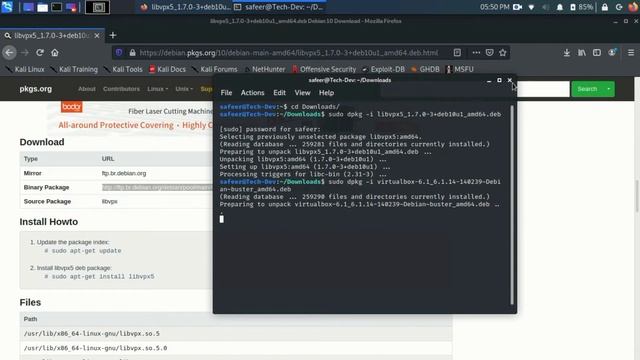Open the terminal Actions menu
The image size is (640, 360).
tap(252, 93)
